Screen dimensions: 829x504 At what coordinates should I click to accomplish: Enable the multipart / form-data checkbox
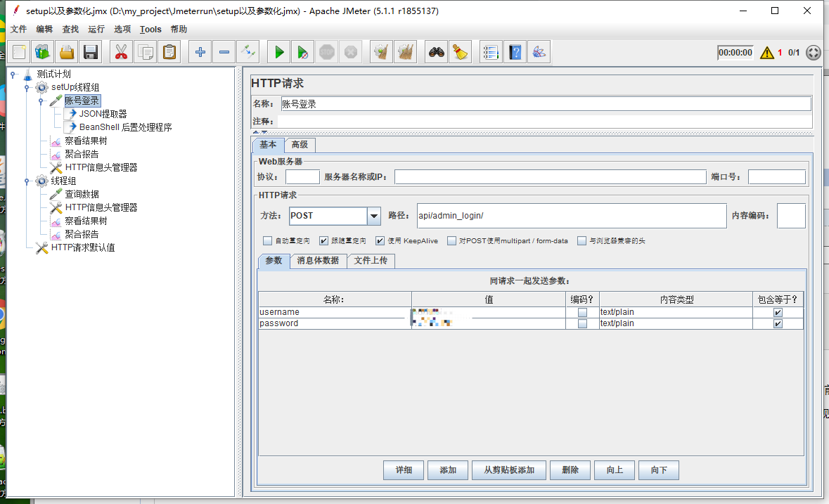click(x=451, y=241)
